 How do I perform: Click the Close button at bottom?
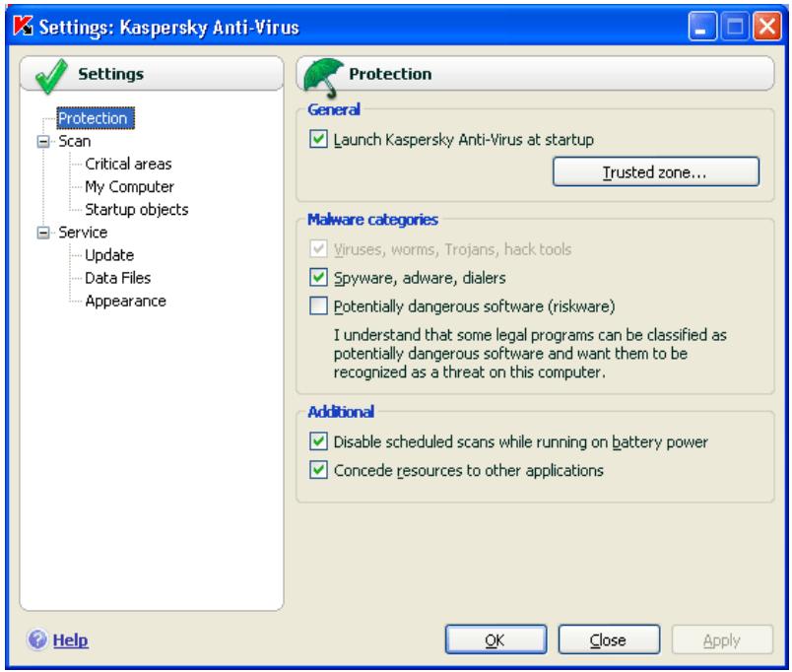point(609,639)
